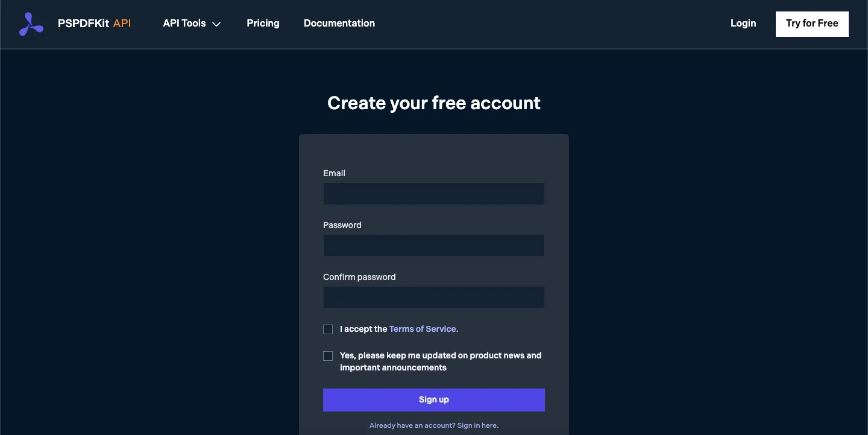The height and width of the screenshot is (435, 868).
Task: Click the Confirm password label text
Action: (359, 277)
